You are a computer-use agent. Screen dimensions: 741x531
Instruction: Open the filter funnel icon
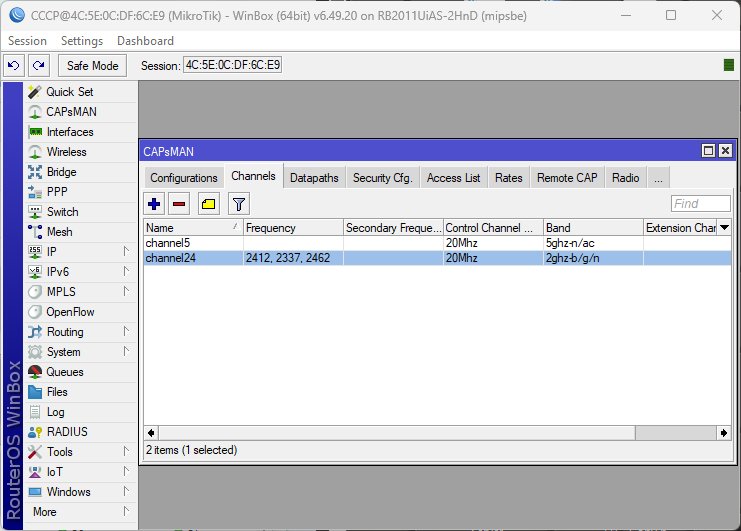239,204
